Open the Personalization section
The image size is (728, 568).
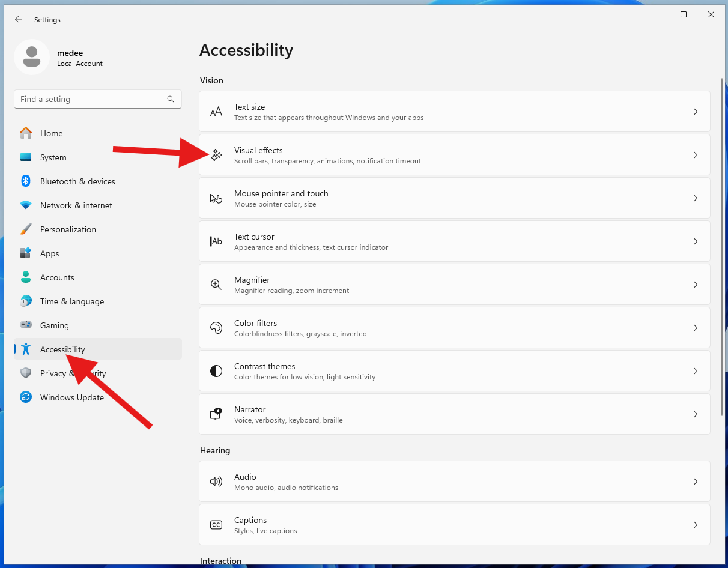click(68, 229)
